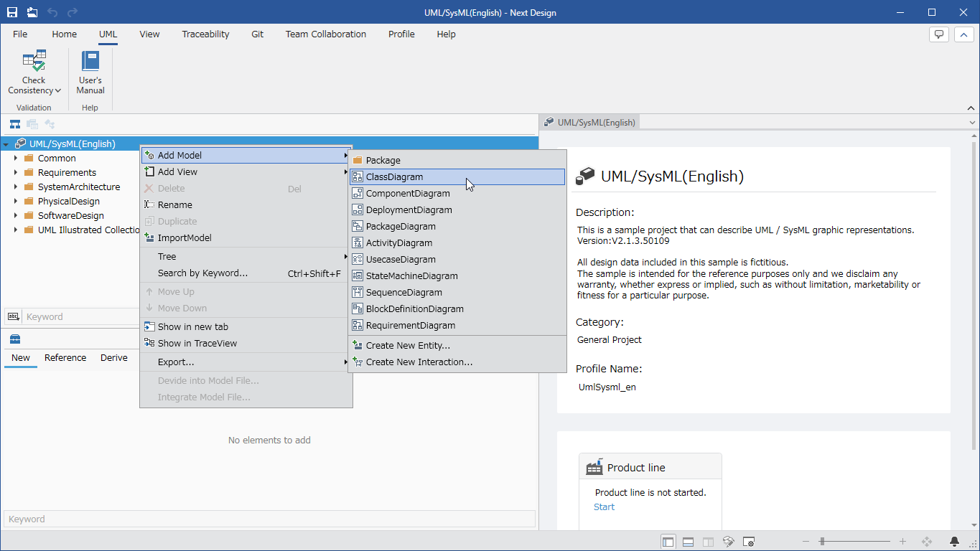Expand the Requirements folder
980x551 pixels.
pos(16,172)
